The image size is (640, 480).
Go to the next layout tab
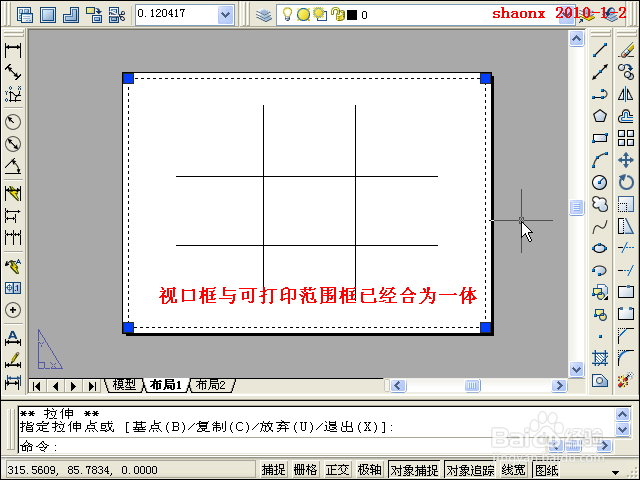click(x=74, y=386)
